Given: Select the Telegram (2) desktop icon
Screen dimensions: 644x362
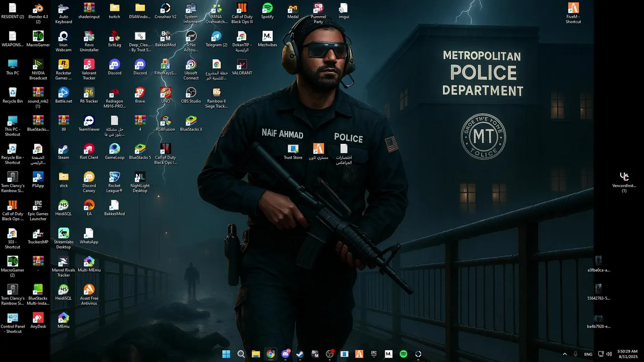Looking at the screenshot, I should click(x=216, y=39).
